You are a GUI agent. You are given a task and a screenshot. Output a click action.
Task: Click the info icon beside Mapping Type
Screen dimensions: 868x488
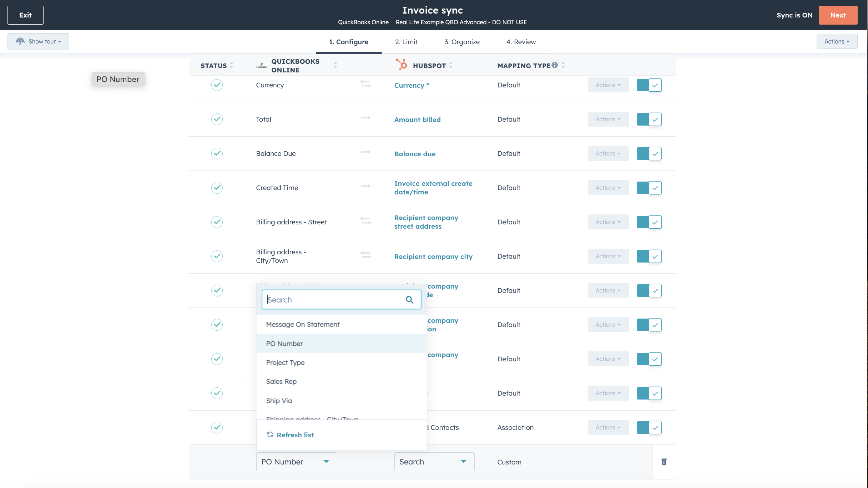tap(555, 65)
